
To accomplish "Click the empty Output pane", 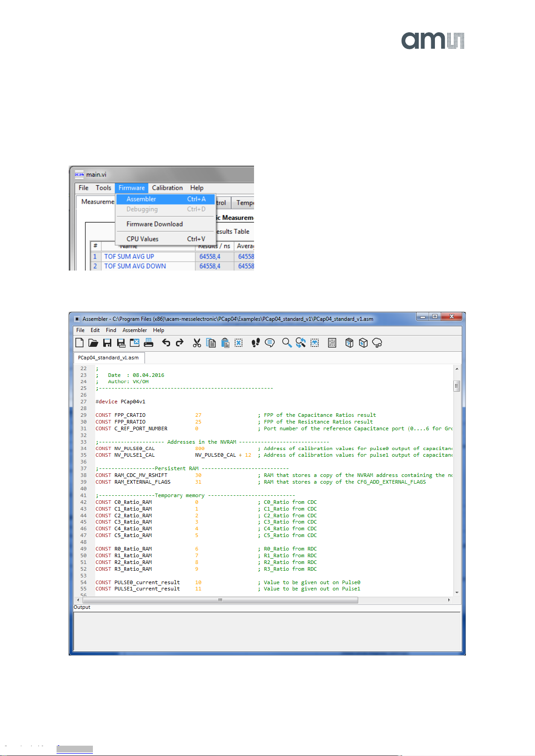I will (x=267, y=631).
